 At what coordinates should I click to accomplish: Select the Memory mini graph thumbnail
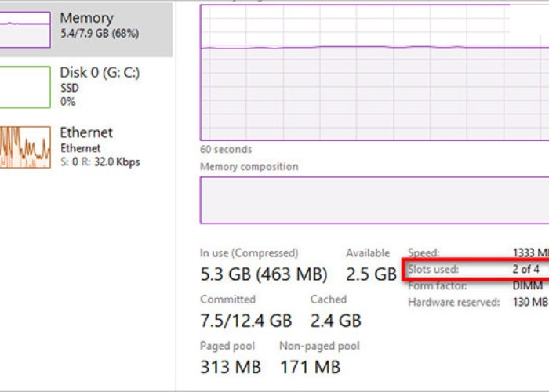point(25,28)
